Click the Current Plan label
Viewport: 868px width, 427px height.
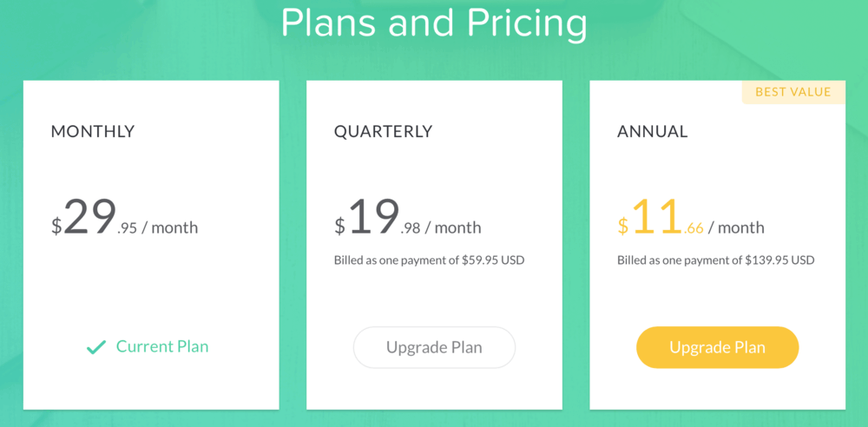pyautogui.click(x=162, y=346)
